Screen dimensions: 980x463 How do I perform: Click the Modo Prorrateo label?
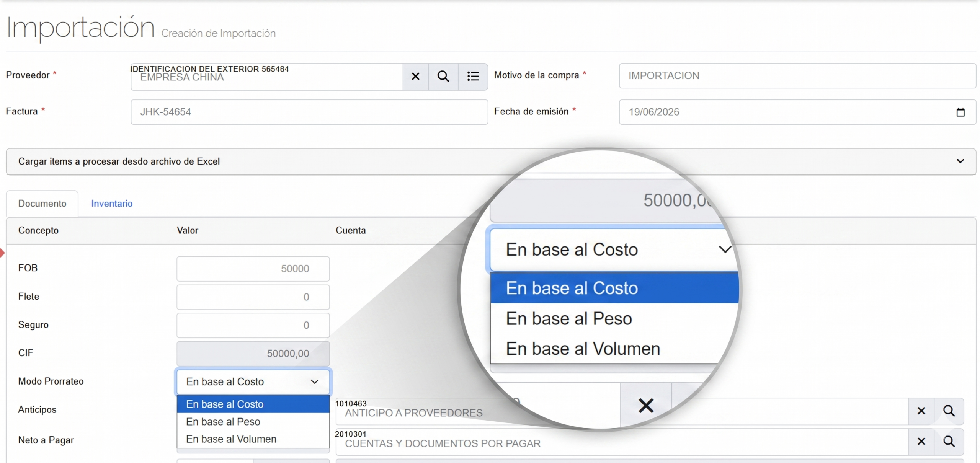tap(51, 381)
